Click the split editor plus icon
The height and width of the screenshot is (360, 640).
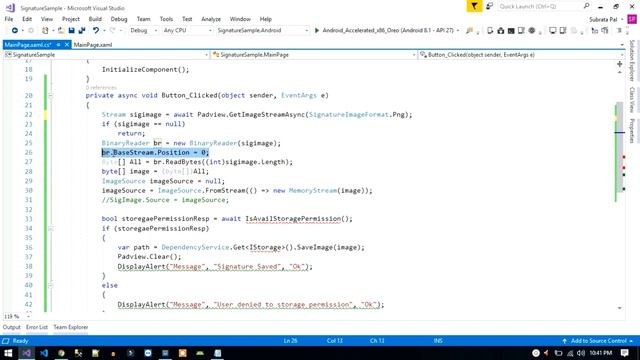(620, 64)
